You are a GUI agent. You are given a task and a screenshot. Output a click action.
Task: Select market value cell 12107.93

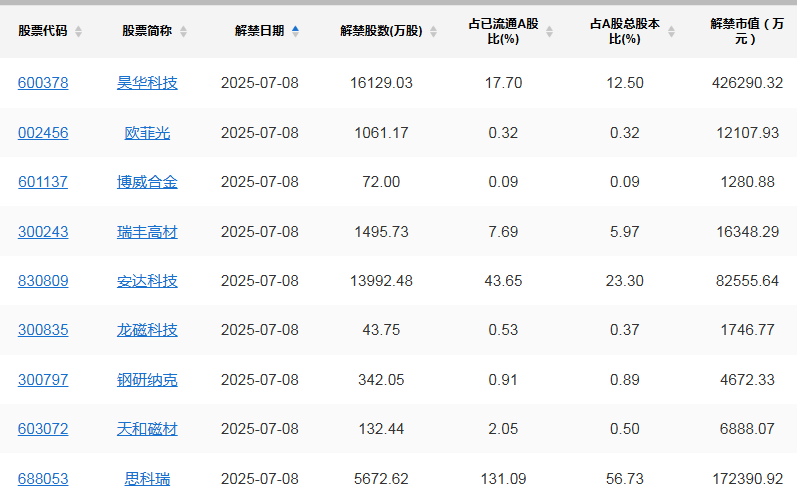[x=747, y=133]
